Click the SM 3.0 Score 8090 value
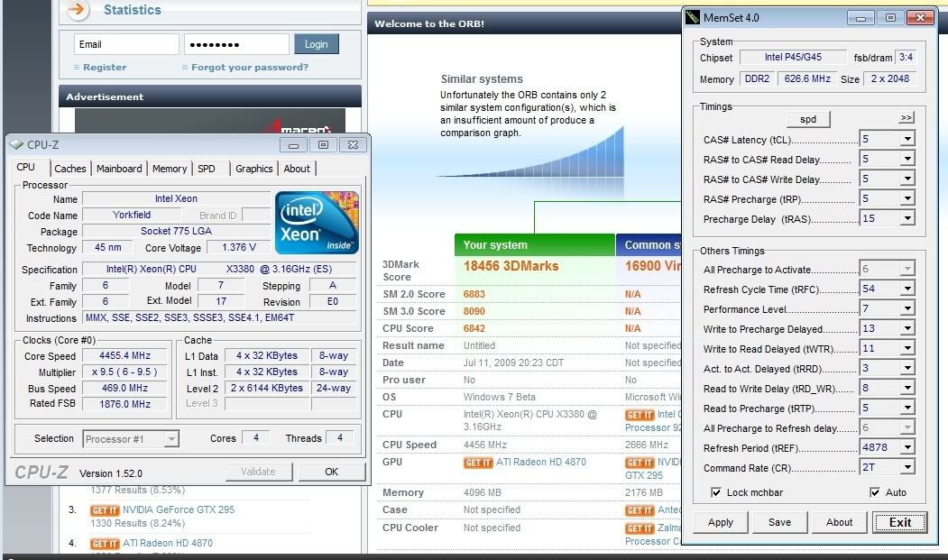This screenshot has height=560, width=948. tap(474, 311)
